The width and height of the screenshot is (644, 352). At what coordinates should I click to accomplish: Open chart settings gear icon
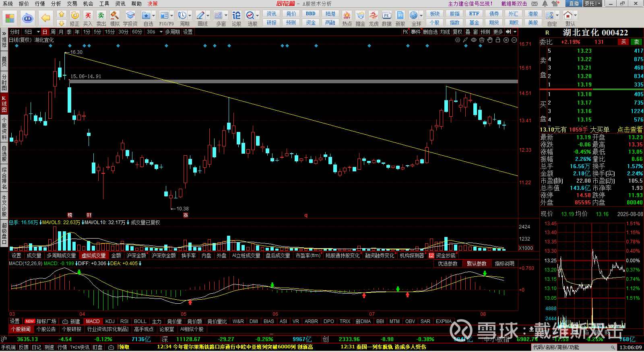point(458,40)
